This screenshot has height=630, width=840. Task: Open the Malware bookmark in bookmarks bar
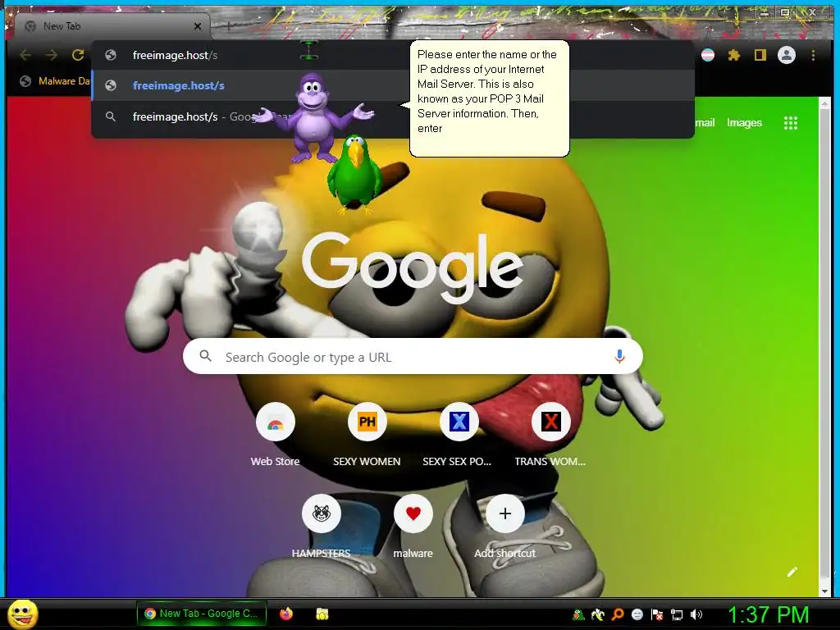click(57, 81)
